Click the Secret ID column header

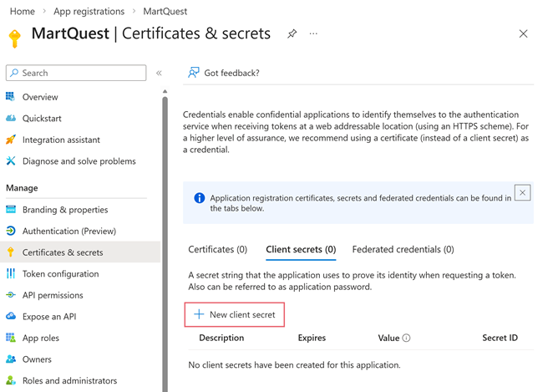pos(500,338)
